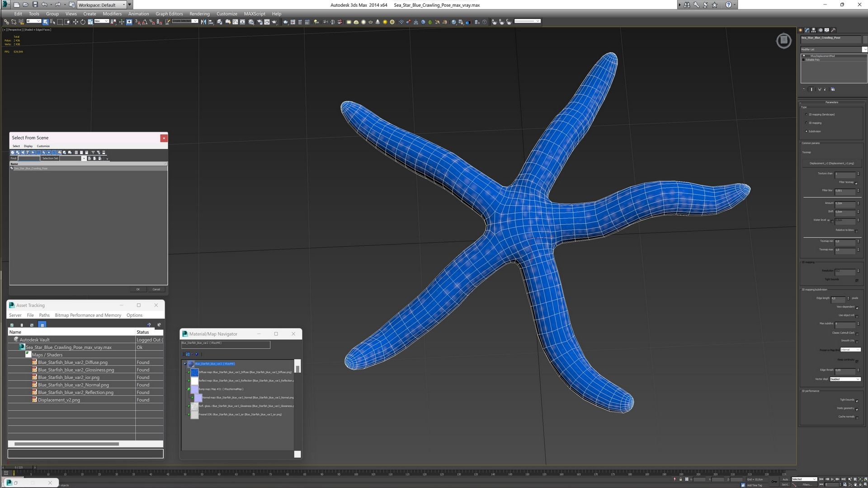
Task: Open the Display command panel tab
Action: 827,30
